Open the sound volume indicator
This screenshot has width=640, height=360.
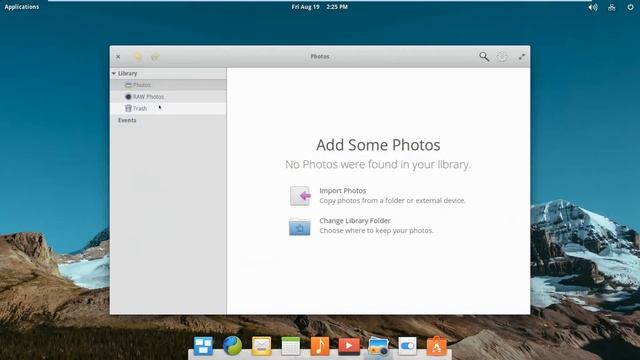593,7
